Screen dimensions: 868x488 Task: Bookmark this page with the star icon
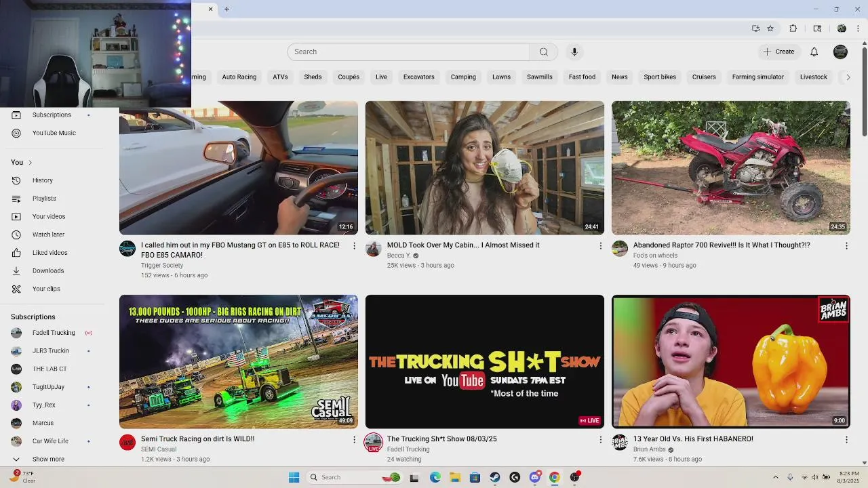coord(770,28)
